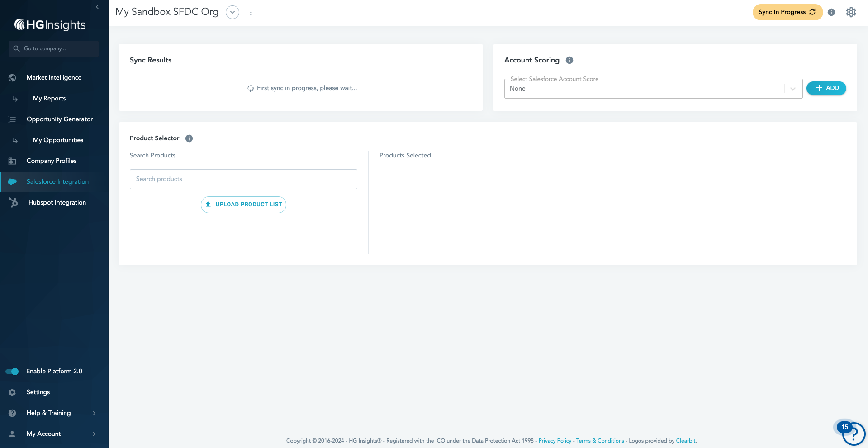Click the 'My Sandbox SFDC Org' title

pyautogui.click(x=167, y=12)
